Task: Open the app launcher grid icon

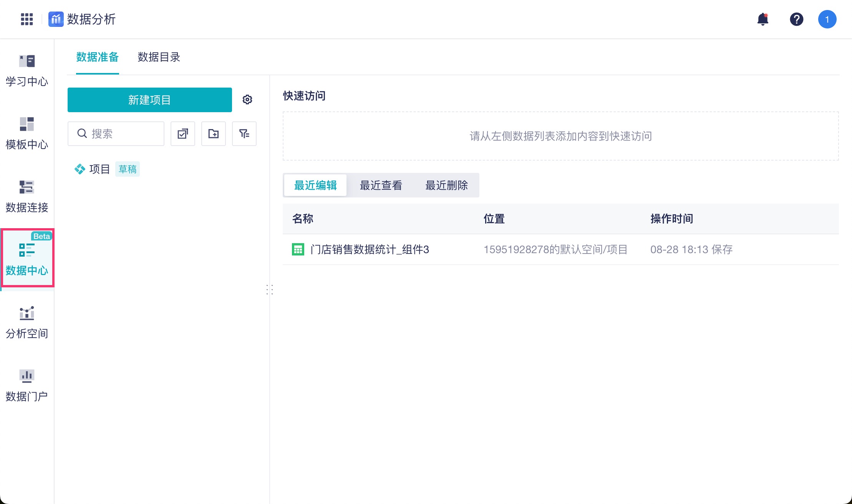Action: click(x=27, y=19)
